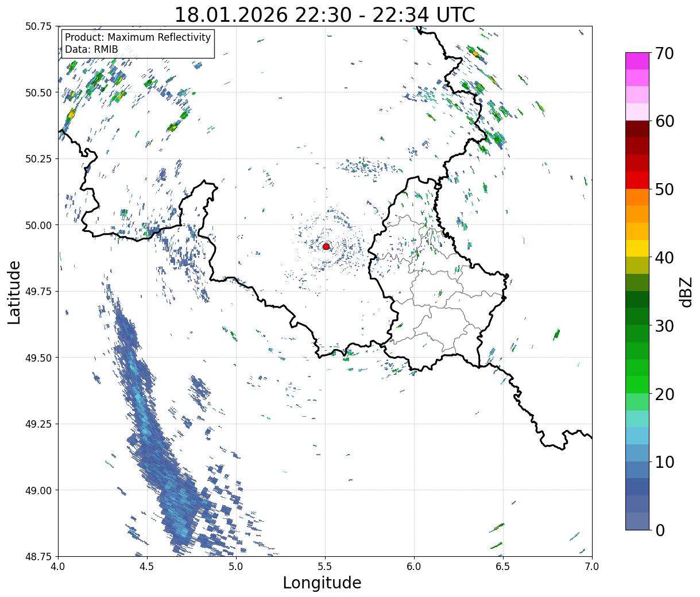The image size is (700, 597).
Task: Click the colorbar tick label 60
Action: (x=664, y=121)
